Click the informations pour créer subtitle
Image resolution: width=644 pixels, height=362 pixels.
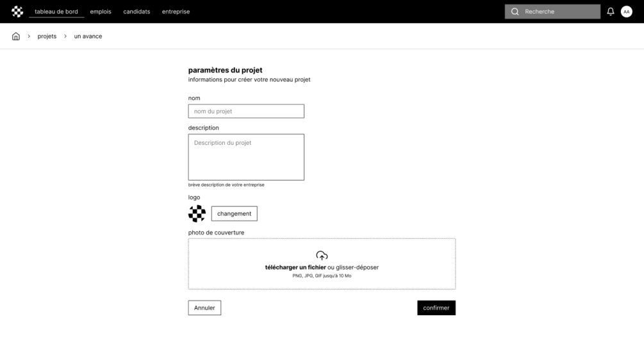tap(249, 79)
